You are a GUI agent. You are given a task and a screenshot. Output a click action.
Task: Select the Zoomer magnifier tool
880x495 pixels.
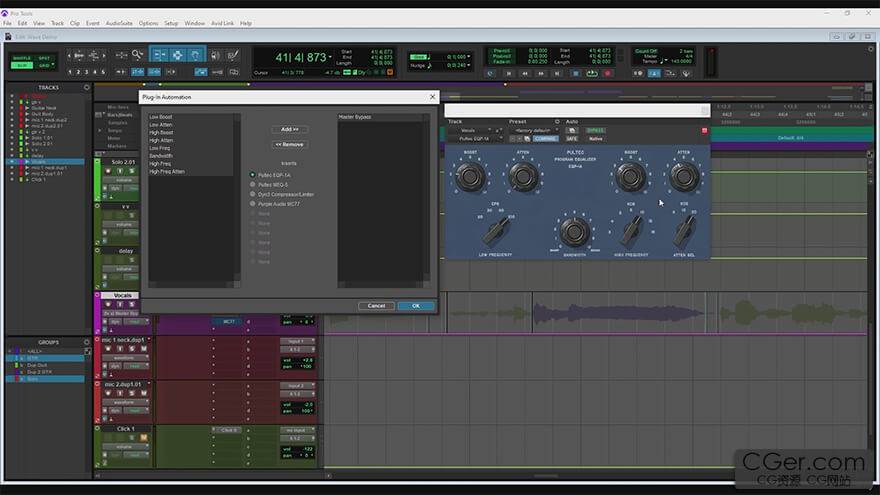pos(138,55)
